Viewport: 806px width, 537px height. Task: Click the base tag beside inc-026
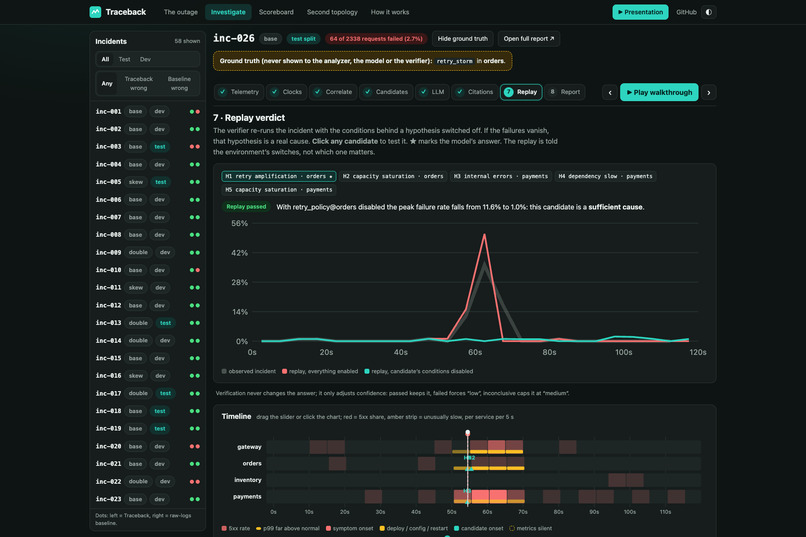click(x=270, y=39)
